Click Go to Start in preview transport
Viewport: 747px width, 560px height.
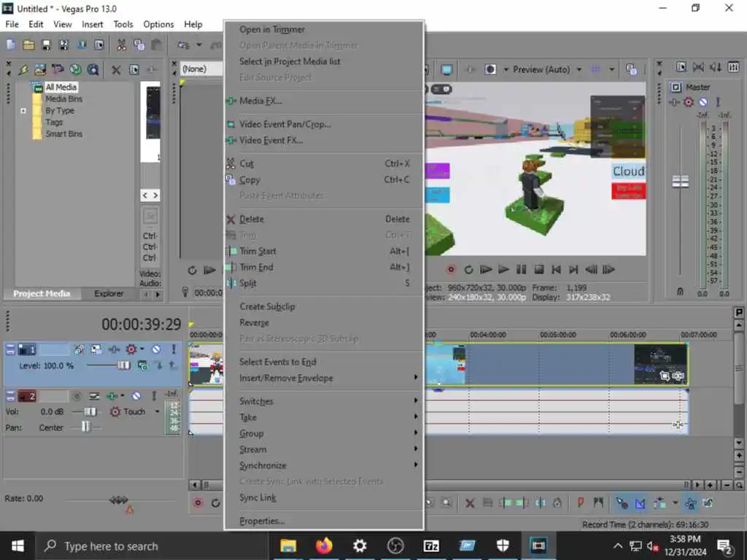(556, 270)
